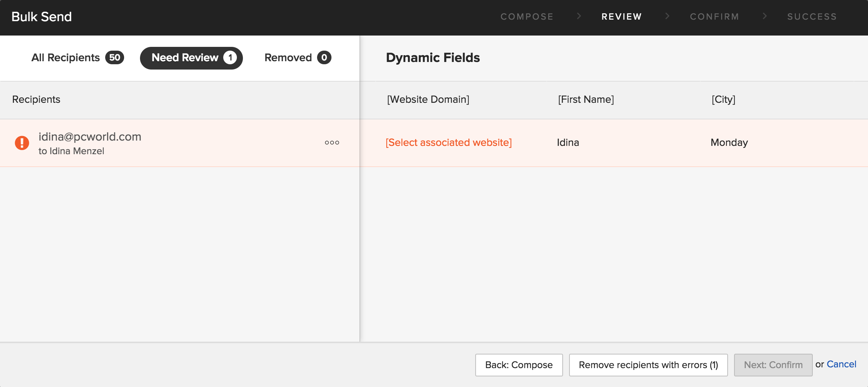
Task: Click the Success step in header
Action: 812,17
